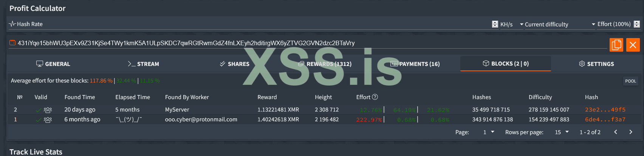The height and width of the screenshot is (156, 644).
Task: Click the gear icon on the Settings tab
Action: [x=582, y=64]
